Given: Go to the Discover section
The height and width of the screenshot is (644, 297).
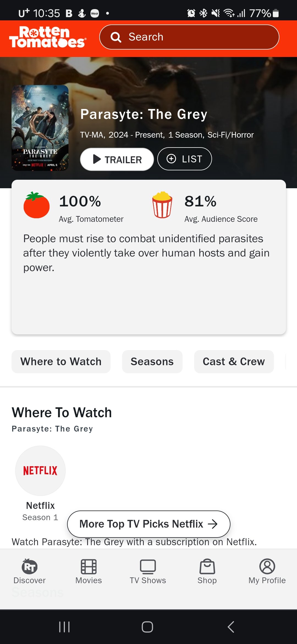Looking at the screenshot, I should click(30, 571).
